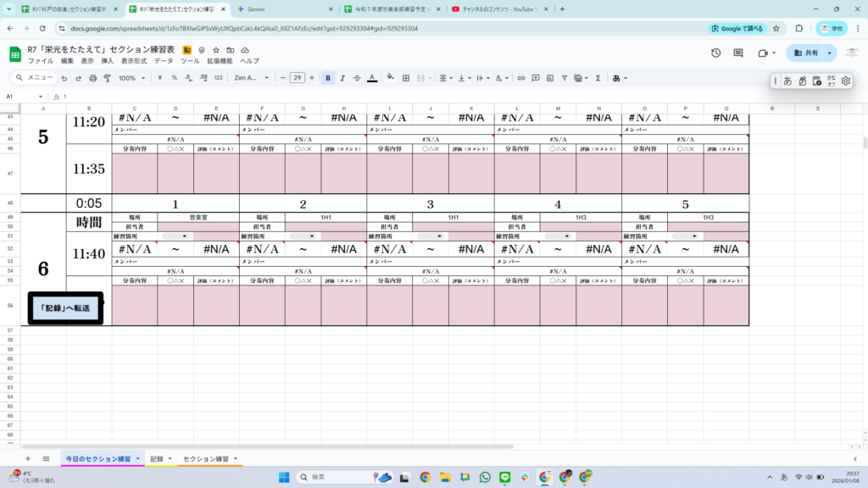Open the zoom 100% dropdown

click(131, 78)
